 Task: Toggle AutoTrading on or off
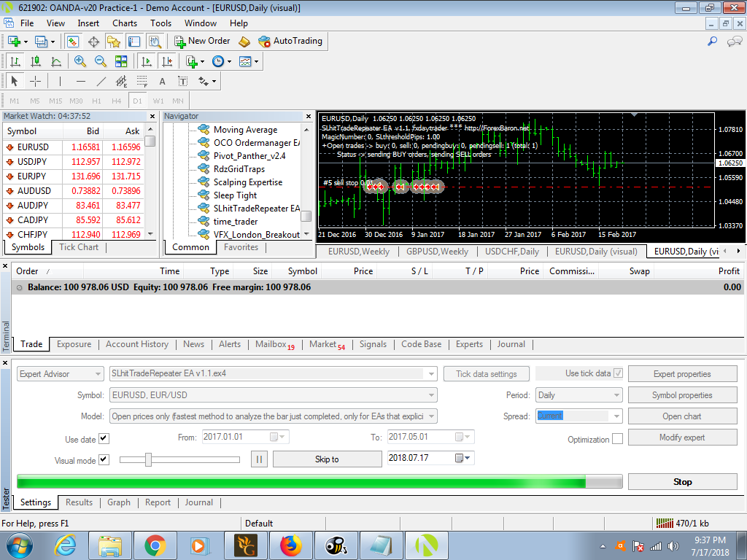click(290, 42)
